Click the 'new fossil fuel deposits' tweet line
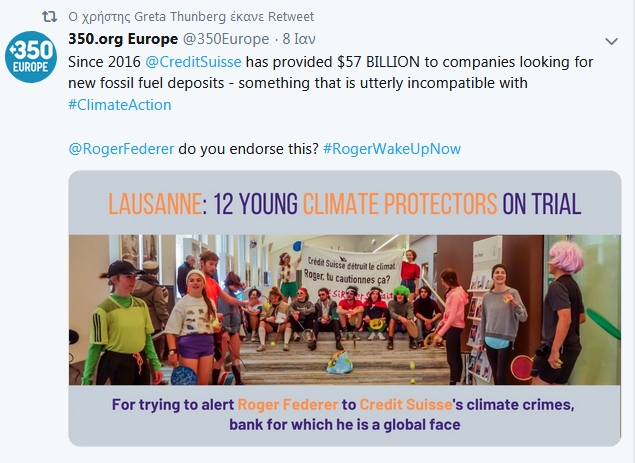The height and width of the screenshot is (463, 635). [x=298, y=83]
